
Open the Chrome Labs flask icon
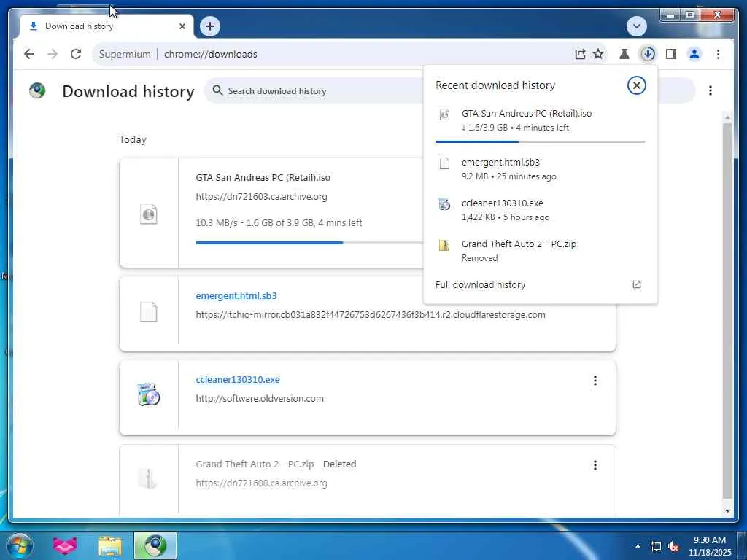[x=624, y=54]
